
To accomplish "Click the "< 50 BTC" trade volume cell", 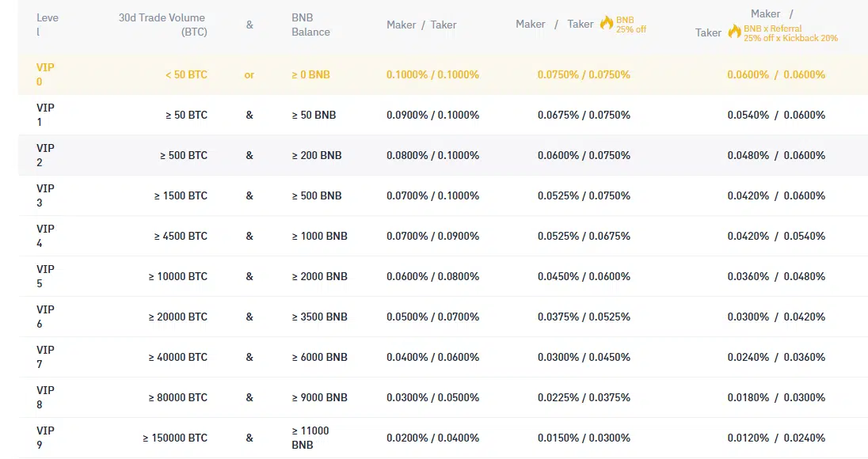I will point(186,74).
